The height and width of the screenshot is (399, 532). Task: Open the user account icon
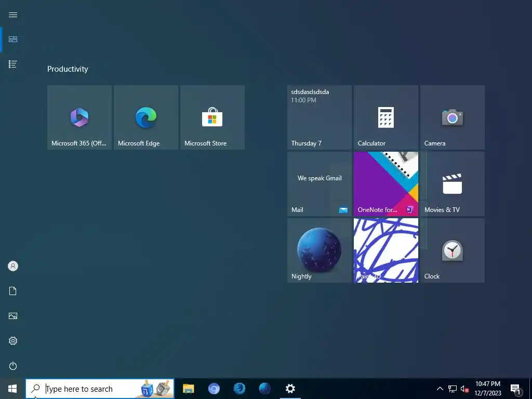[x=13, y=266]
